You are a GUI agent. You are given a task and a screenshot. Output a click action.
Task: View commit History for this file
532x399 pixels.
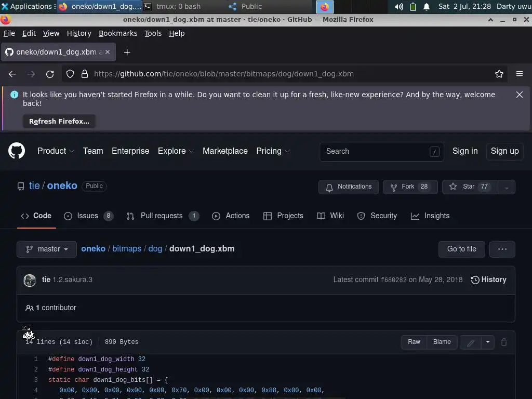pos(488,280)
